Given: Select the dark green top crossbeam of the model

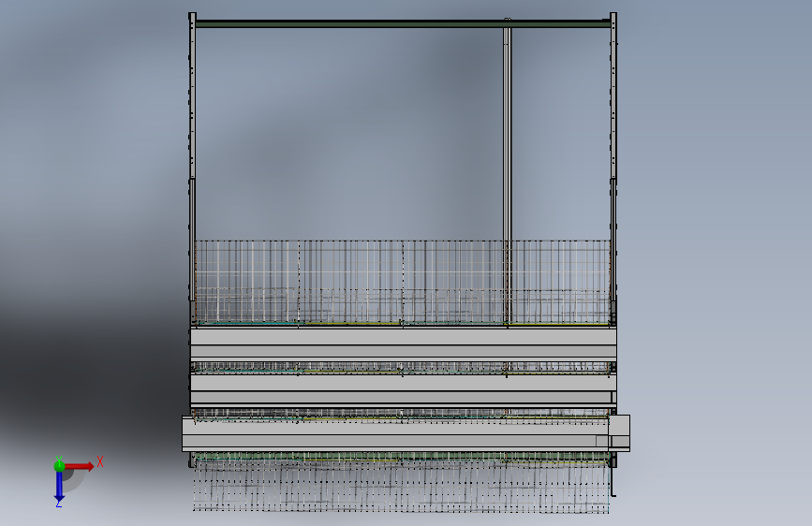Looking at the screenshot, I should click(403, 23).
